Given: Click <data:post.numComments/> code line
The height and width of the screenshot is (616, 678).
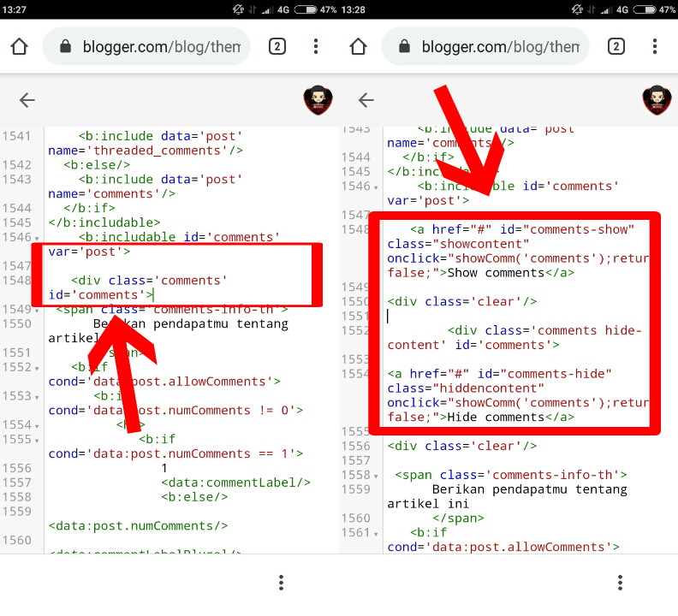Looking at the screenshot, I should (x=138, y=525).
